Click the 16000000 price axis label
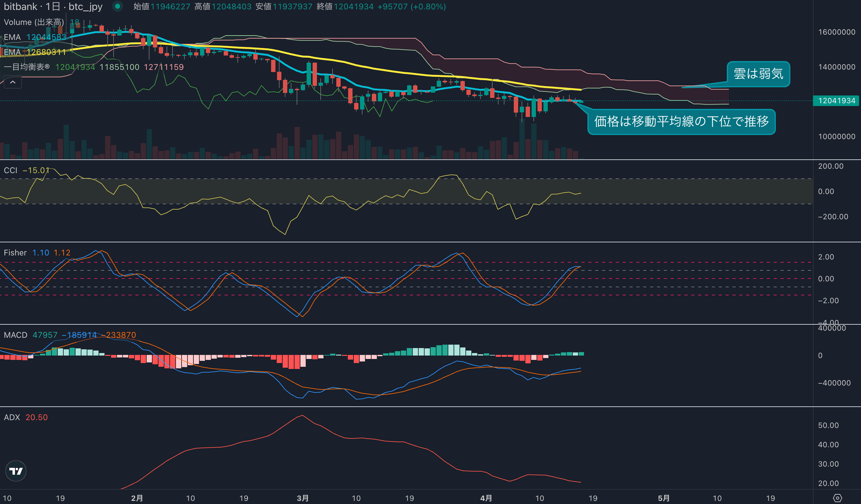This screenshot has width=861, height=504. point(836,32)
